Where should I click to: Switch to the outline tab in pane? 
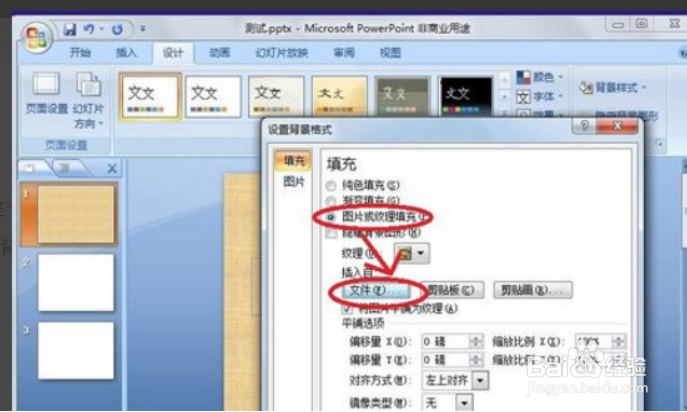(x=66, y=168)
